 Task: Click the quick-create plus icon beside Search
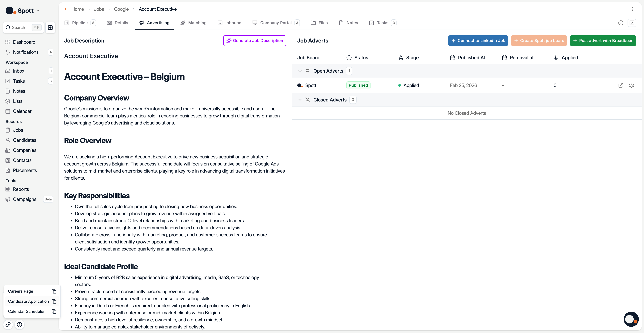tap(50, 28)
